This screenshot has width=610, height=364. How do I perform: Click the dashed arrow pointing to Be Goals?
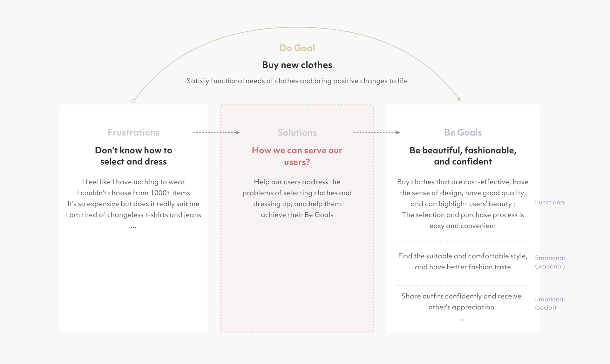(377, 132)
